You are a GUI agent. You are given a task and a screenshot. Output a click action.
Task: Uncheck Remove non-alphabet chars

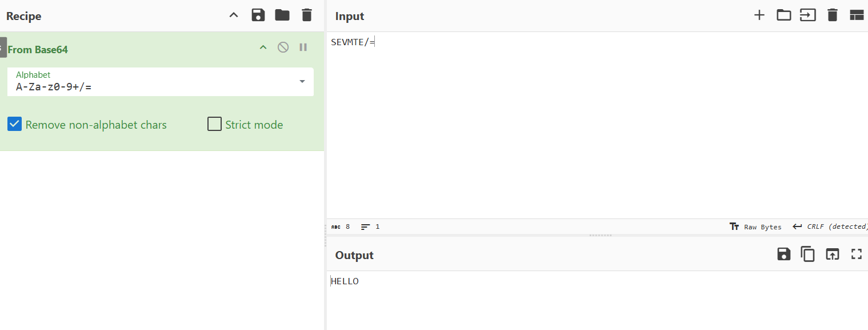(15, 124)
